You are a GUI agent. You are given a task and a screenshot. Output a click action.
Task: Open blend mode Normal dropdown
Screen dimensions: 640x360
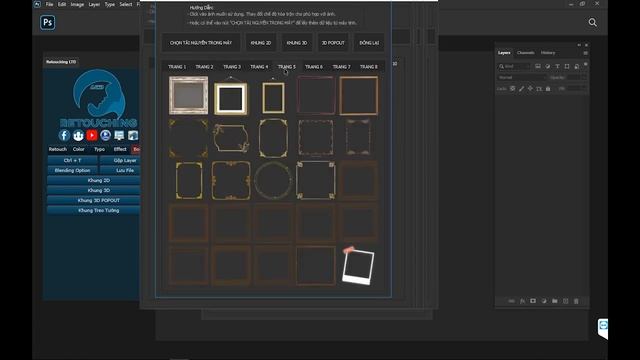[x=522, y=77]
